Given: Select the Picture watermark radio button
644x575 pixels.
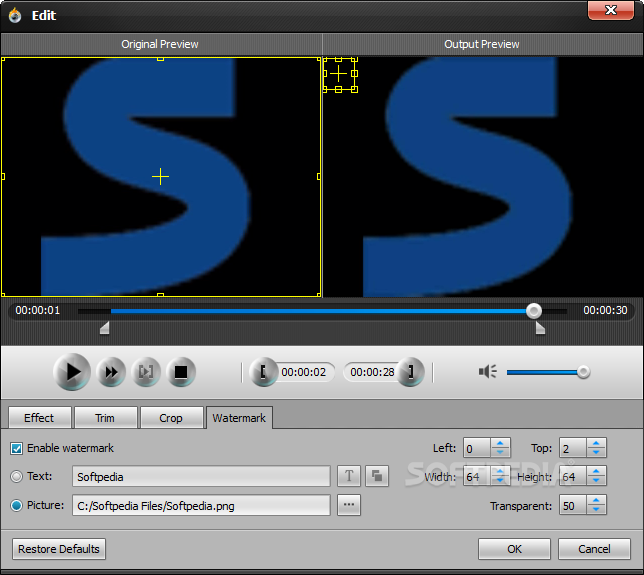Looking at the screenshot, I should 16,505.
